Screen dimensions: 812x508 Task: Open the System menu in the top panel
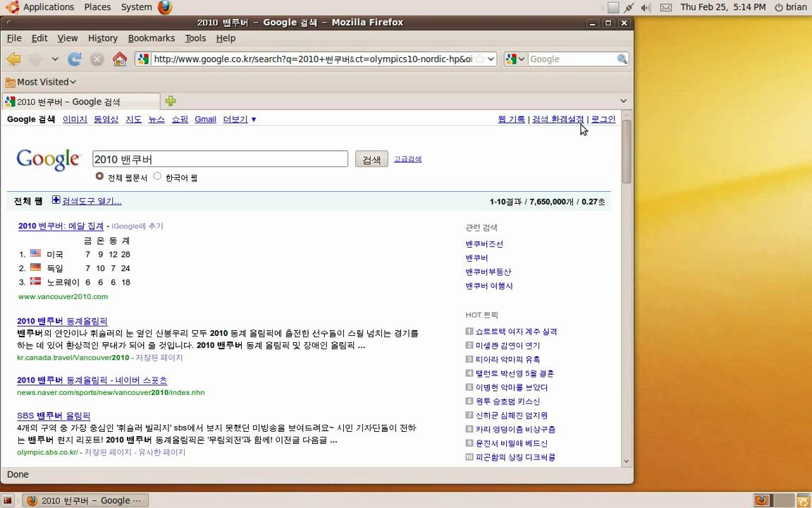point(136,7)
